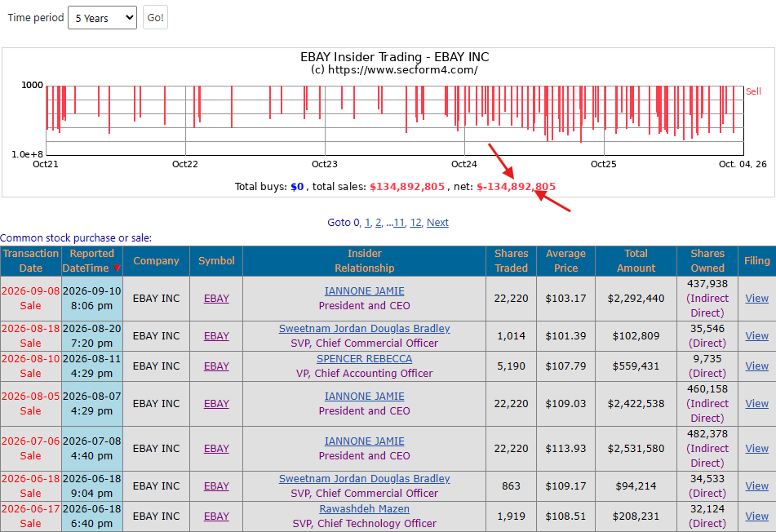Viewport: 776px width, 532px height.
Task: Go to results page 1
Action: point(368,223)
